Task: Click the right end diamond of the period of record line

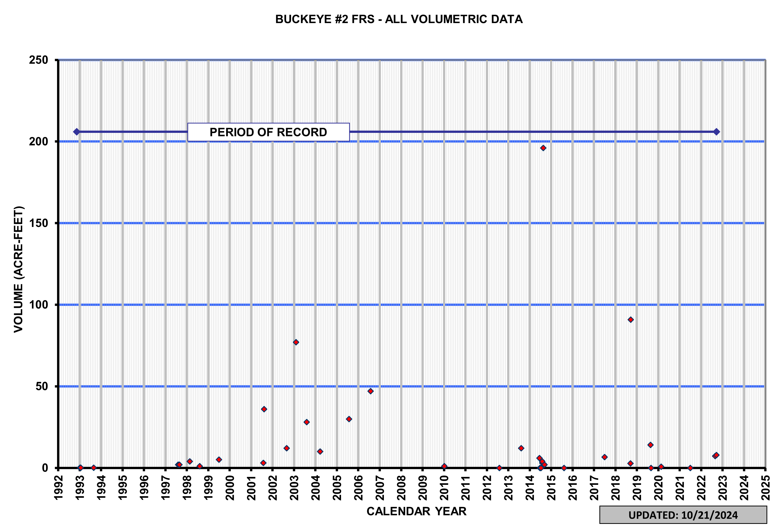Action: 717,132
